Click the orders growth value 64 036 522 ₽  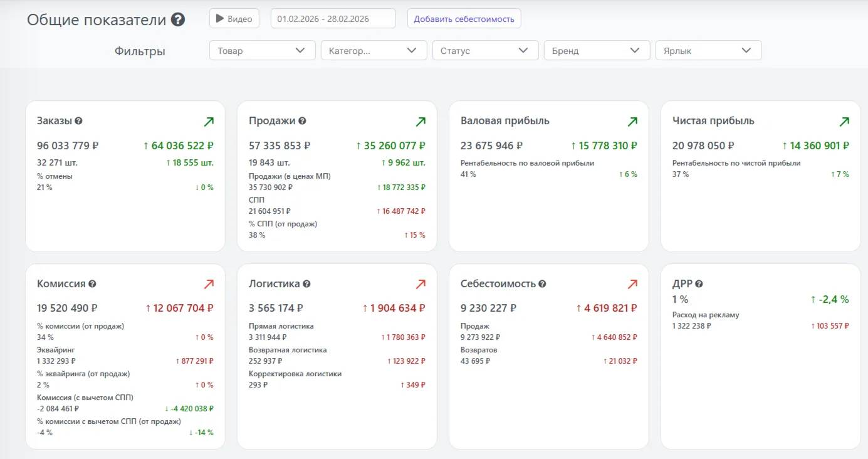[x=179, y=146]
